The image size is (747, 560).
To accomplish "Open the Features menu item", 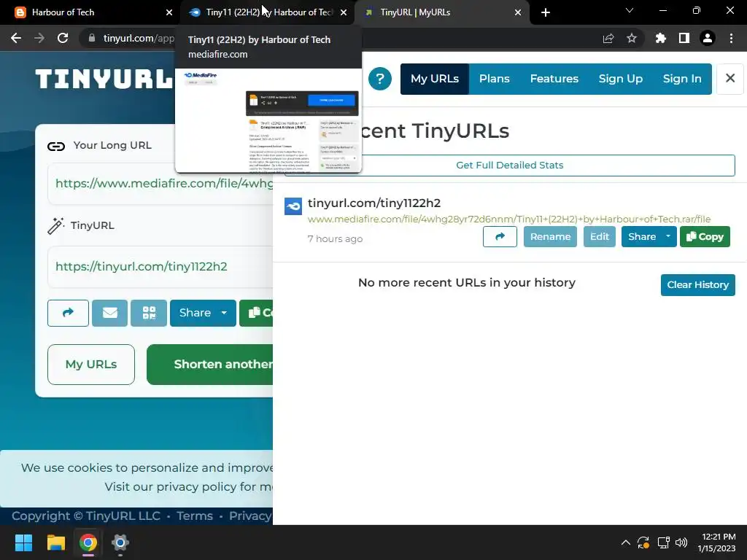I will [554, 79].
